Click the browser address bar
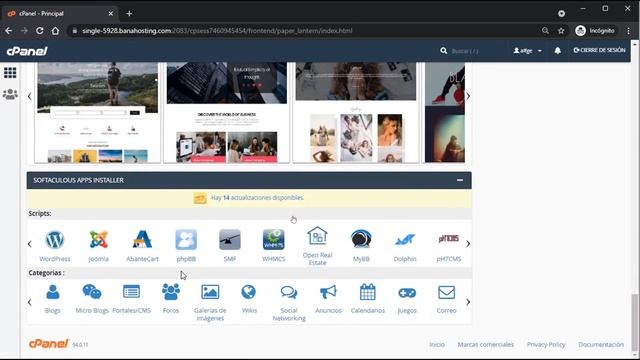Viewport: 640px width, 360px height. (302, 31)
